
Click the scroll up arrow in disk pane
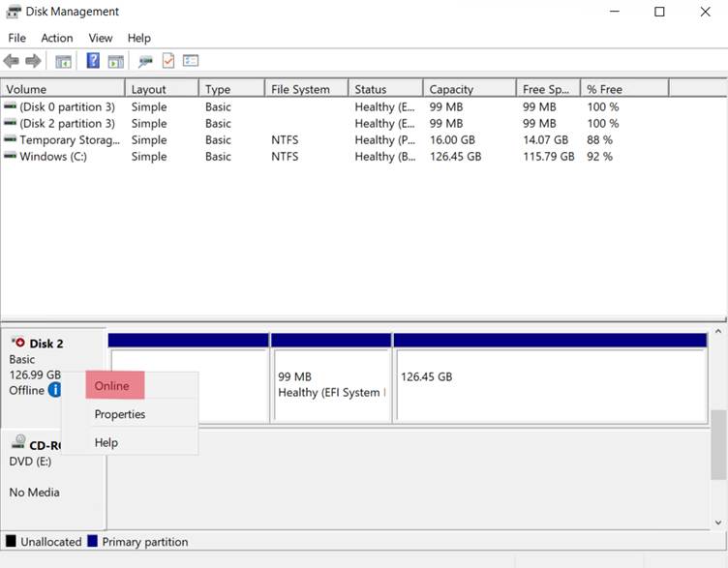point(718,331)
